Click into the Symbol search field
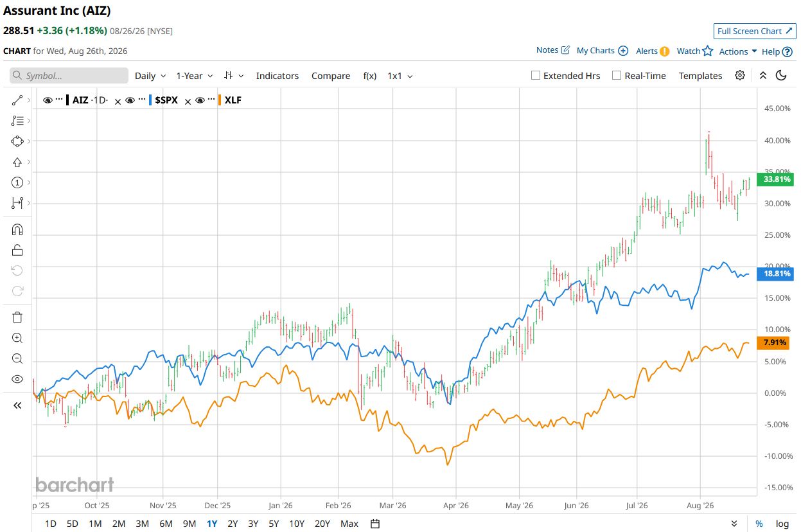This screenshot has height=532, width=801. (69, 76)
